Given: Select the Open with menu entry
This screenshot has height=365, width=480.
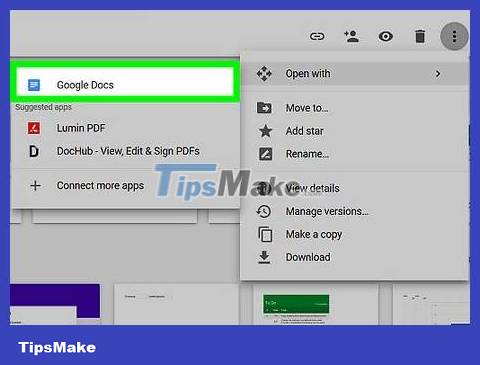Looking at the screenshot, I should point(355,74).
